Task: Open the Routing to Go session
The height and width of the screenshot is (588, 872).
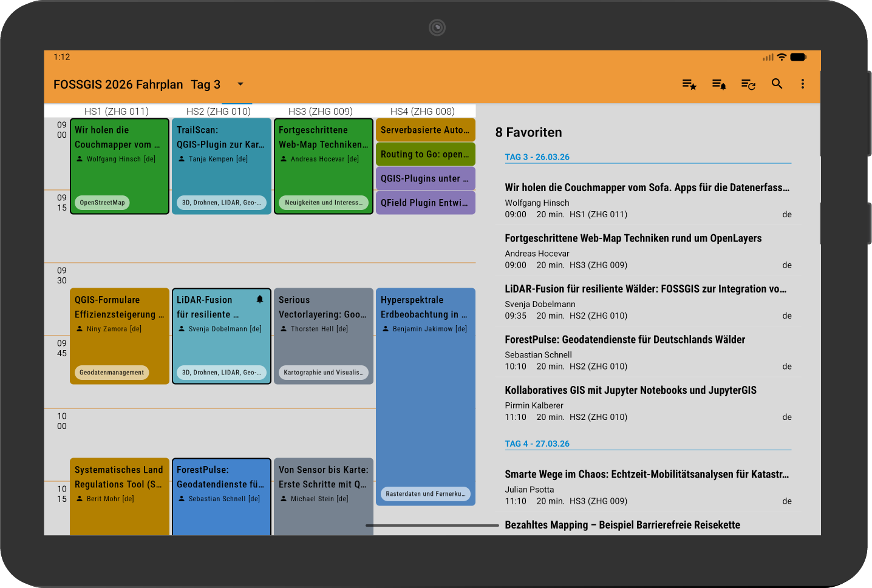Action: (x=425, y=154)
